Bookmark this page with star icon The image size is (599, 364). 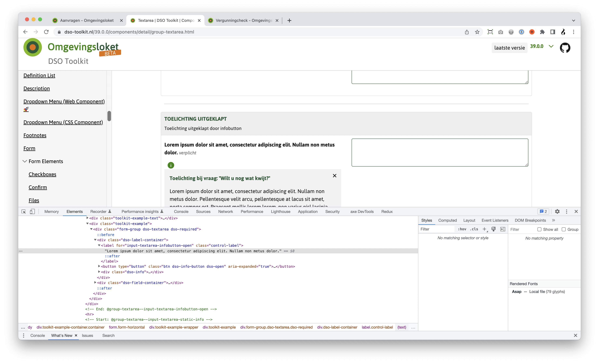click(x=477, y=32)
